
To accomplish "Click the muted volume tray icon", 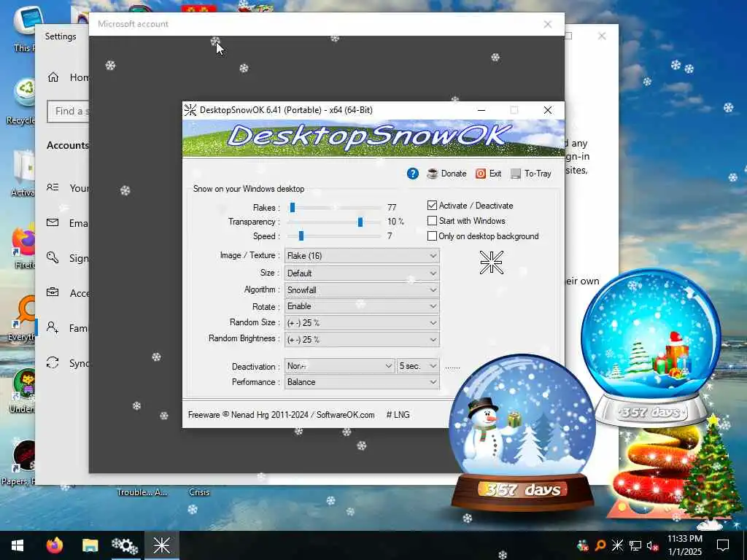I will point(652,545).
